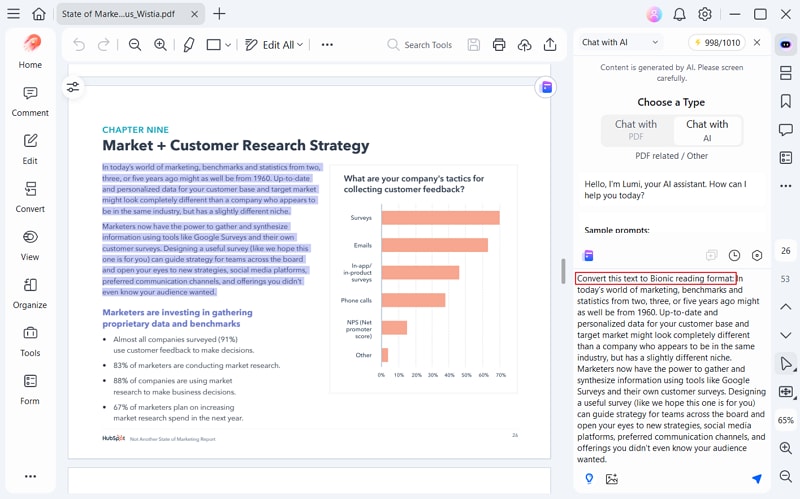Open the comments list panel

(x=786, y=129)
